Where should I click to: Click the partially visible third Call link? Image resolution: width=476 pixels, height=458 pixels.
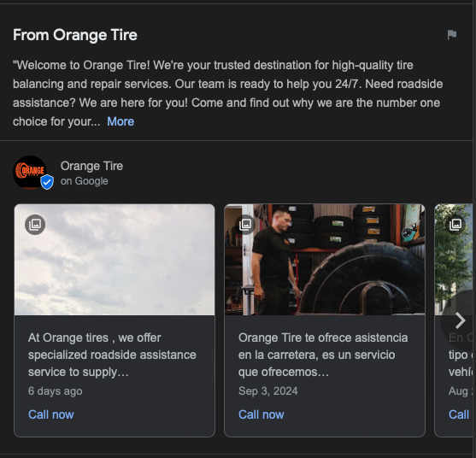click(x=460, y=414)
